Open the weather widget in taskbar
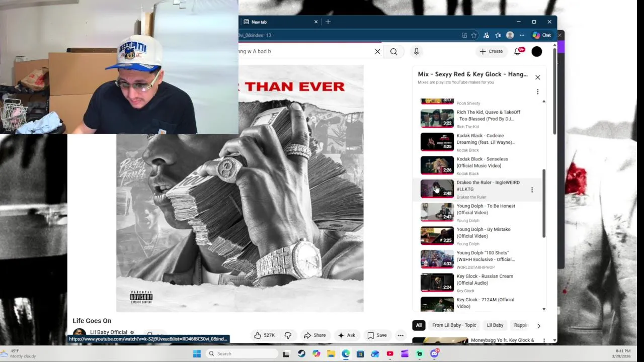 (19, 353)
